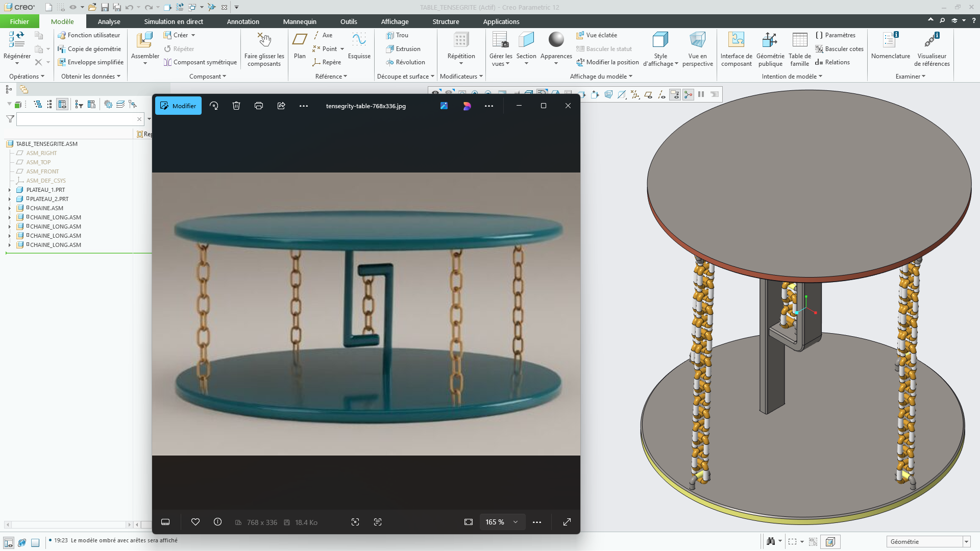
Task: Click the Extrusion button
Action: pyautogui.click(x=403, y=49)
